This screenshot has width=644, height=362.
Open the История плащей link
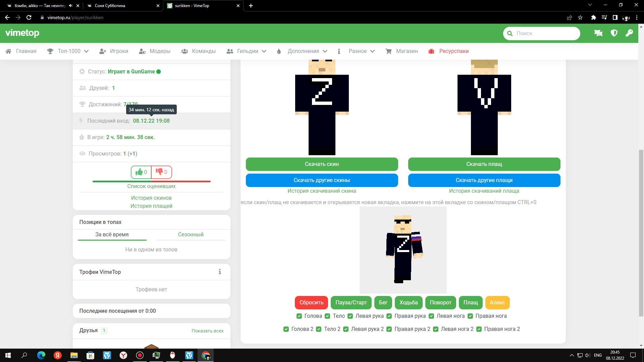tap(151, 206)
